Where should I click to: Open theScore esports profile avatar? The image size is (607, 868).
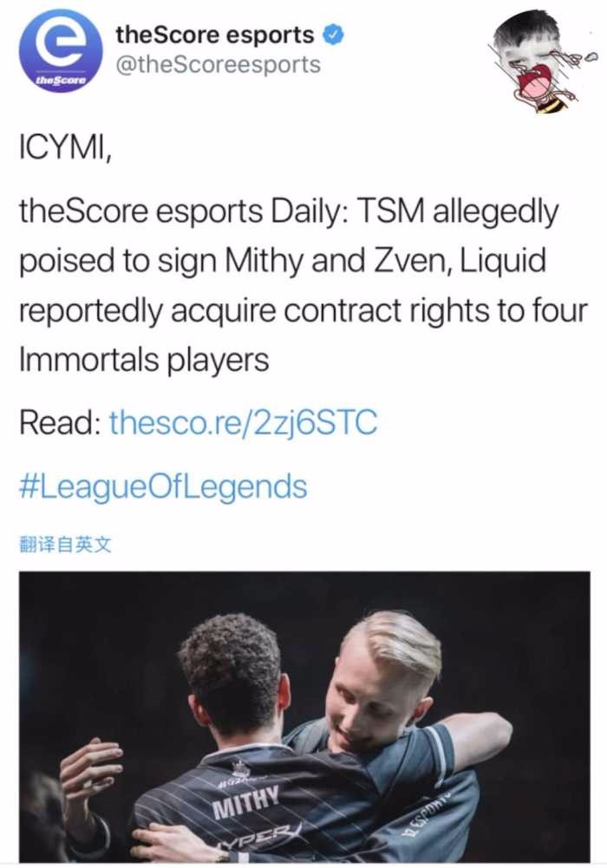[61, 51]
